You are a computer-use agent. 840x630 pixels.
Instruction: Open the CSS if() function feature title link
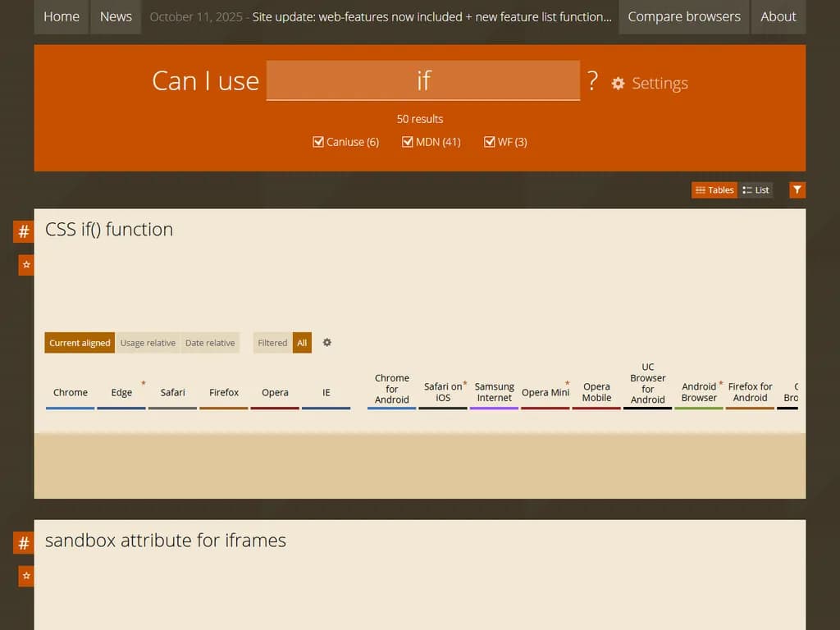click(x=108, y=230)
